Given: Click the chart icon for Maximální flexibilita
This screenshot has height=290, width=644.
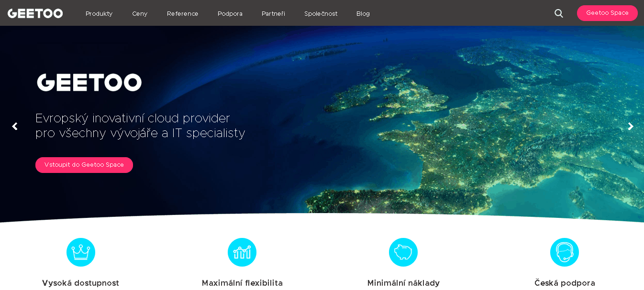Looking at the screenshot, I should (x=242, y=252).
